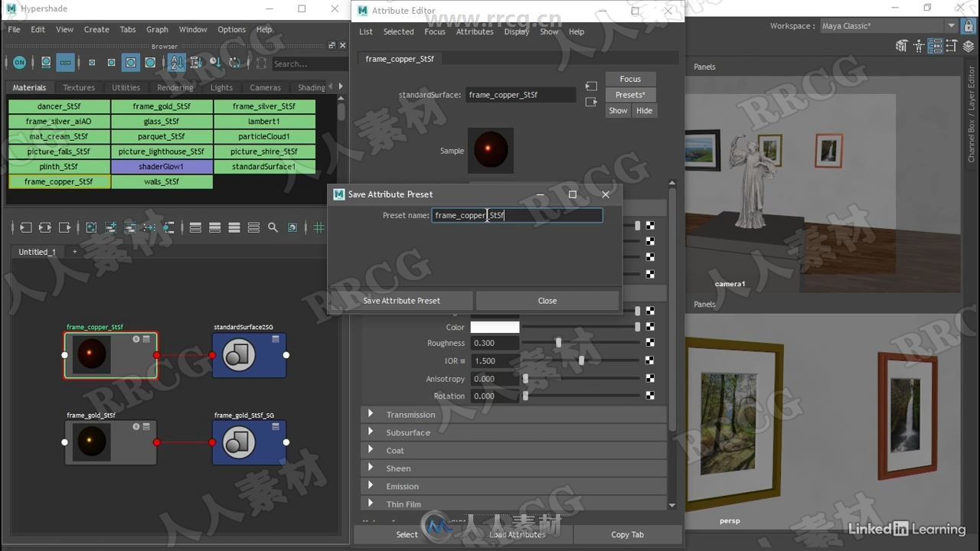Toggle the Channel Box layers icon
This screenshot has width=980, height=551.
pyautogui.click(x=969, y=46)
